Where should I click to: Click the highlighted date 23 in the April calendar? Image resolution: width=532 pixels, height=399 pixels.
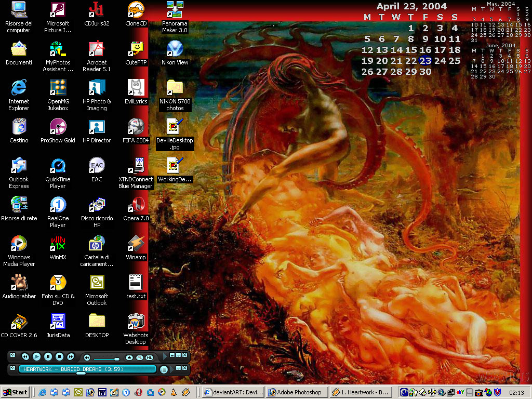pyautogui.click(x=425, y=61)
